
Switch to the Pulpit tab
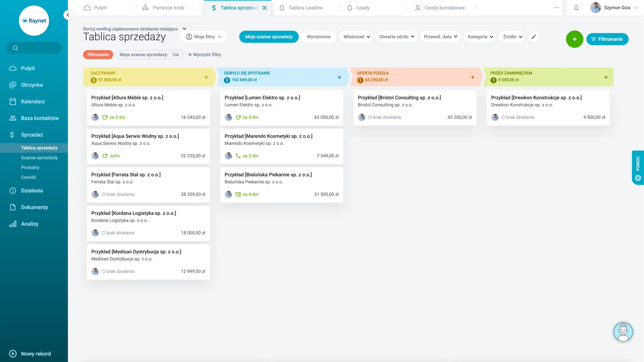100,8
